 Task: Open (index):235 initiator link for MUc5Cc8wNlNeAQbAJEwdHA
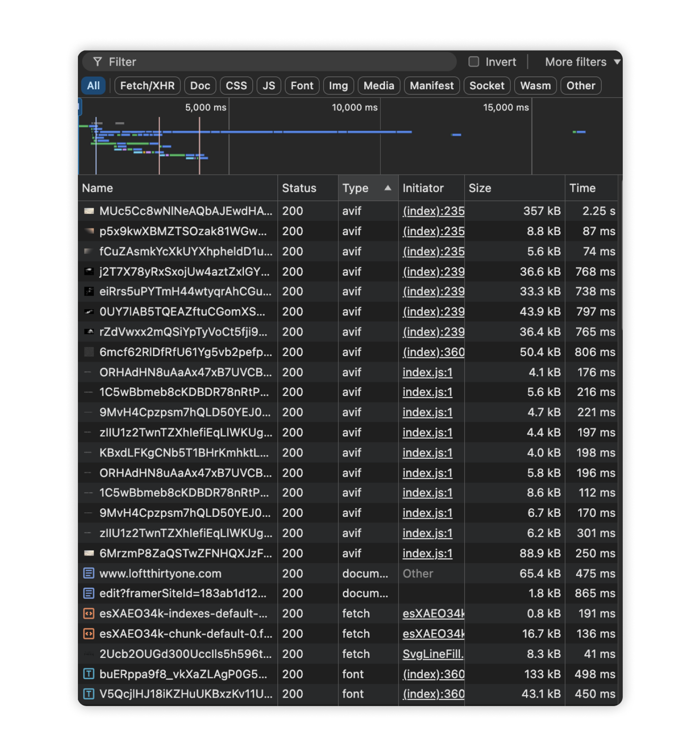click(x=433, y=211)
